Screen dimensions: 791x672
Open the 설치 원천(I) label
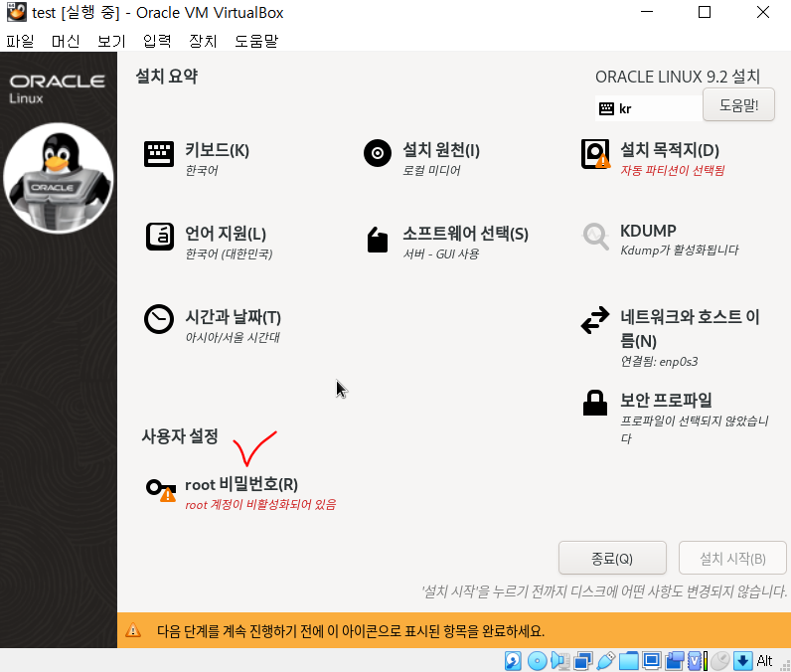click(x=441, y=150)
